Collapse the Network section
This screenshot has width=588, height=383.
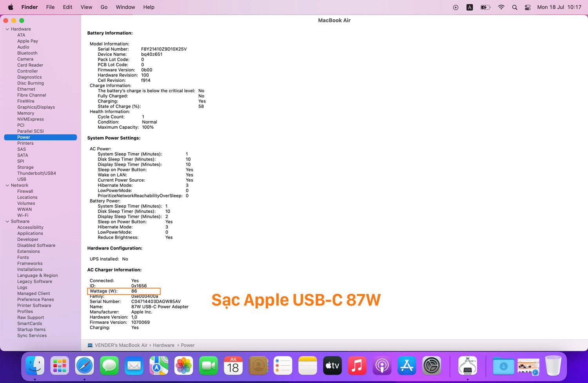click(7, 185)
